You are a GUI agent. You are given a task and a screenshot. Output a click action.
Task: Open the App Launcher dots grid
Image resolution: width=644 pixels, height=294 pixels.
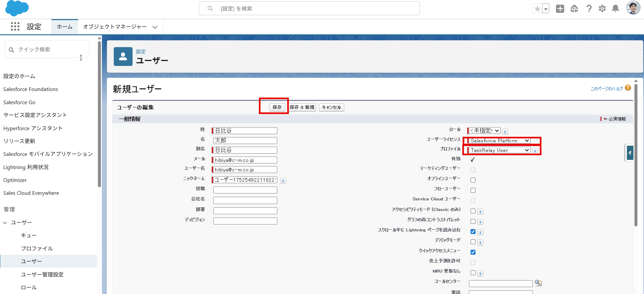click(15, 26)
